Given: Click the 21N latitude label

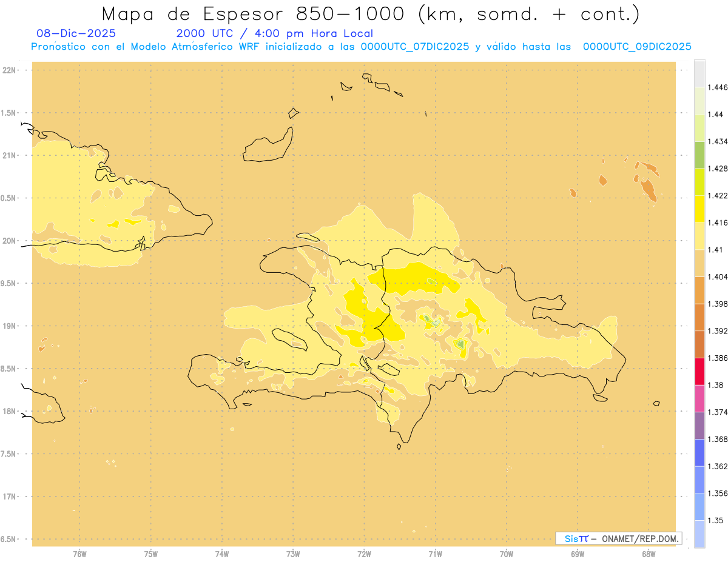Looking at the screenshot, I should (10, 155).
